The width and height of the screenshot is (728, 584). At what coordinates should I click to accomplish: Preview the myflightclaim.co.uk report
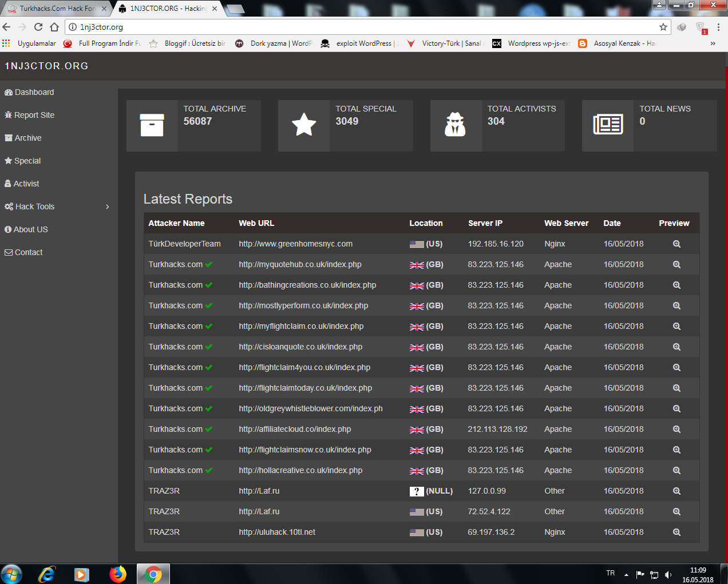tap(676, 326)
